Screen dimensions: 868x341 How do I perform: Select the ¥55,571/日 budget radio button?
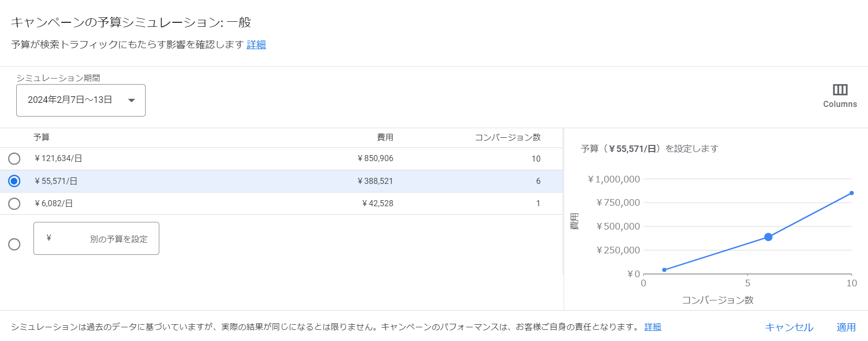14,181
